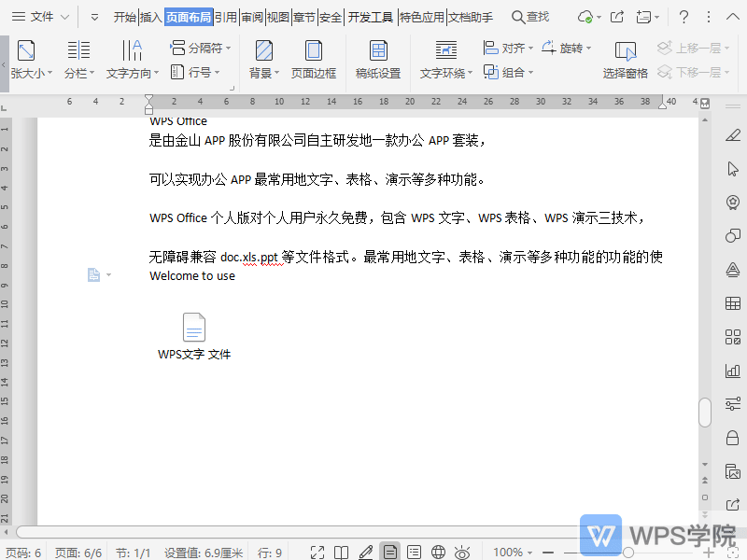This screenshot has width=747, height=560.
Task: Collapse the ribbon with the up chevron
Action: click(x=732, y=17)
